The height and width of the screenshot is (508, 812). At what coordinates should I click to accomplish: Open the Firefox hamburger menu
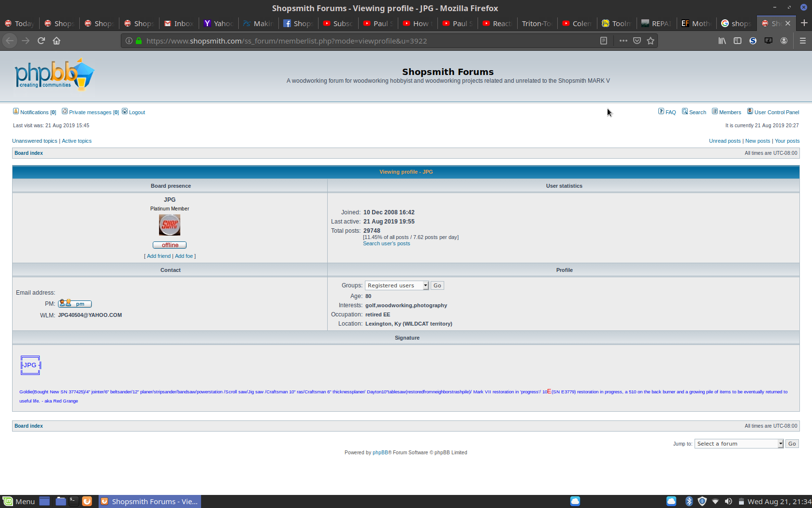(x=803, y=41)
